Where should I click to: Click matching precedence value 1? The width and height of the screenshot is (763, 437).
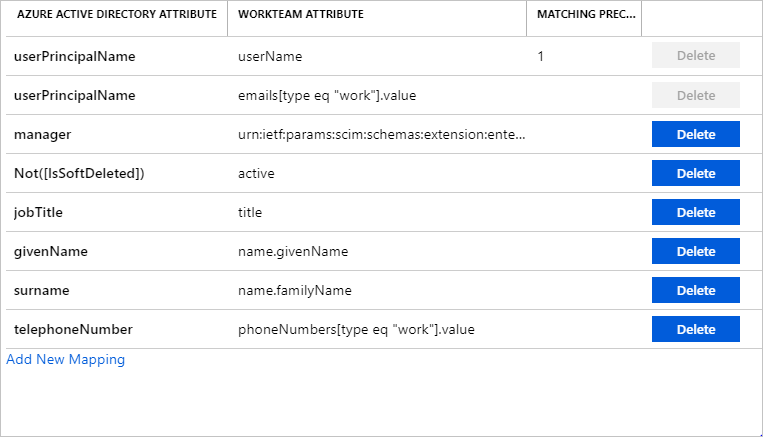point(540,56)
